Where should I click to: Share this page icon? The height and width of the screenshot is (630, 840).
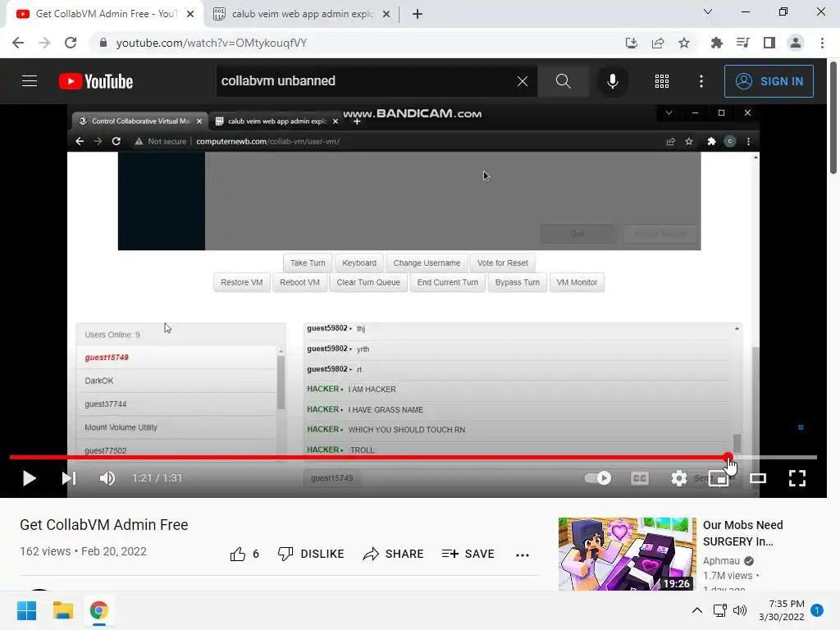click(658, 43)
